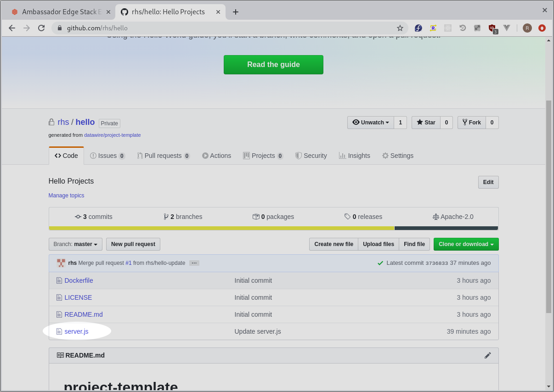Click New pull request button
This screenshot has height=392, width=554.
point(133,244)
